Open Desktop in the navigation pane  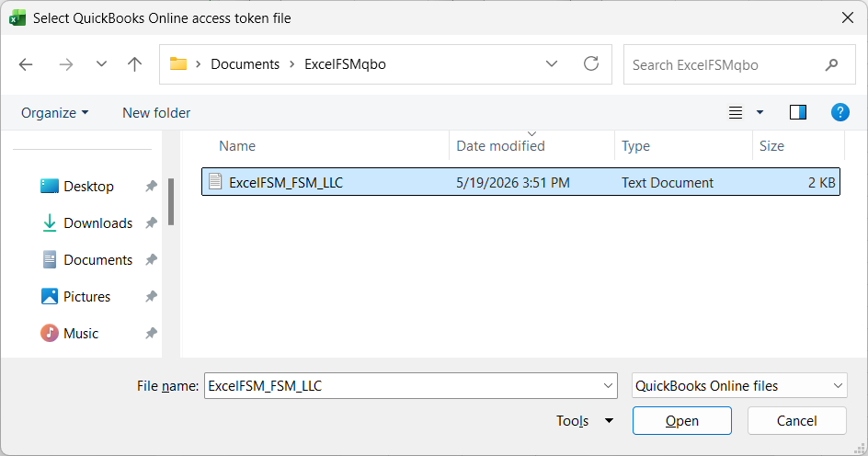[x=88, y=187]
